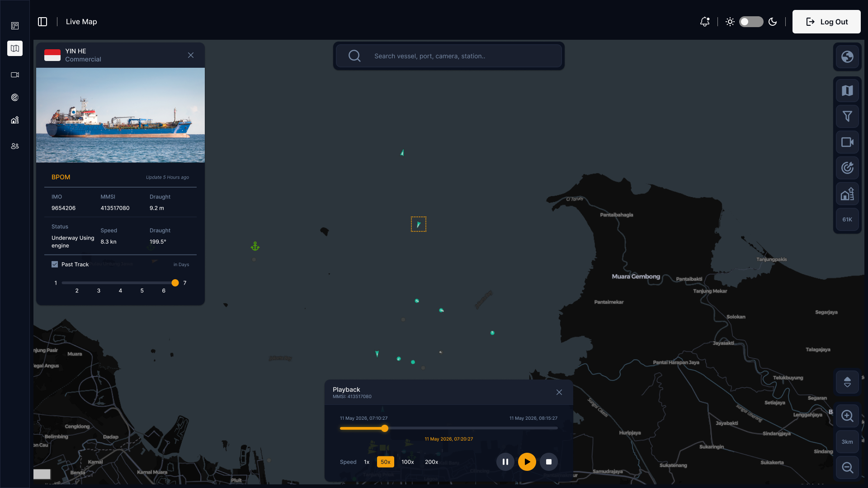
Task: Click the YIN HE vessel photo
Action: point(120,115)
